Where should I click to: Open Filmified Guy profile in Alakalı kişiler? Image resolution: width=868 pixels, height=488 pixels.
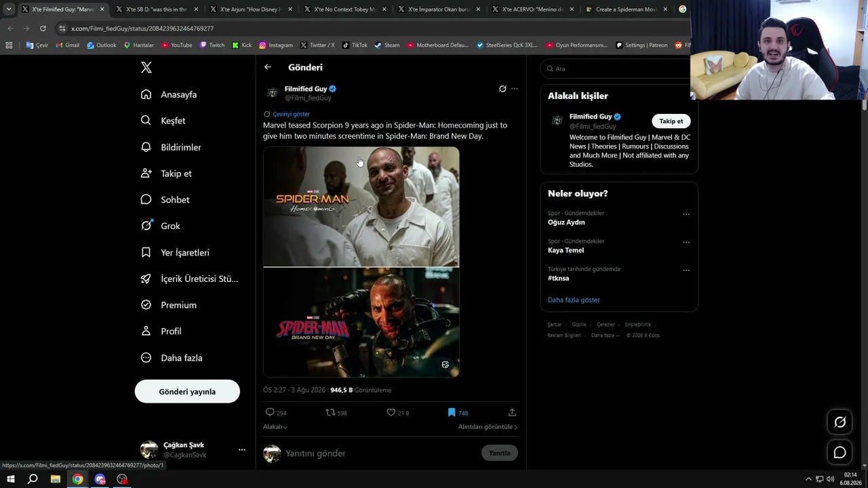[x=591, y=117]
